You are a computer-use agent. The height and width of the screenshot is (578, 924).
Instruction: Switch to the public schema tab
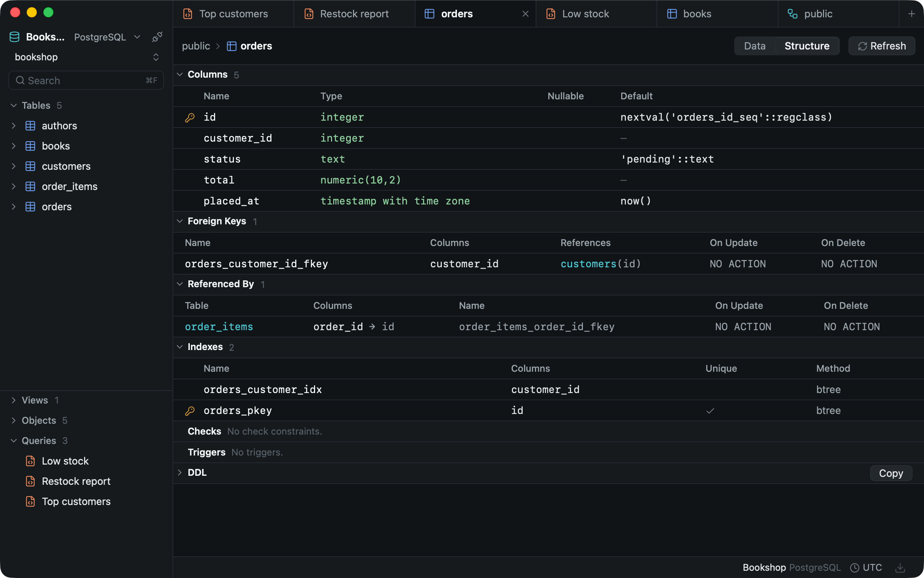coord(838,14)
